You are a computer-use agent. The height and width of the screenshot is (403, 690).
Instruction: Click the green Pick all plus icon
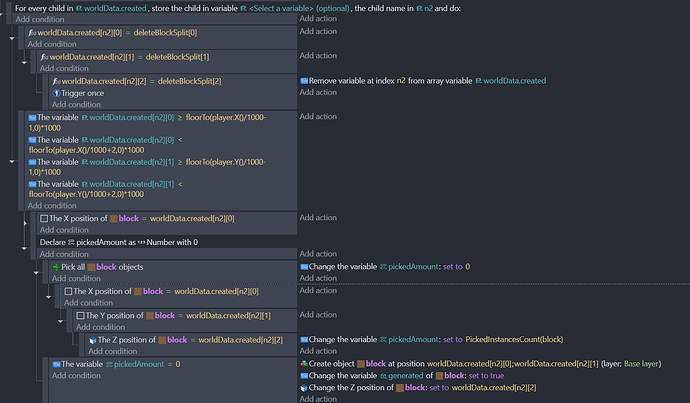[56, 267]
